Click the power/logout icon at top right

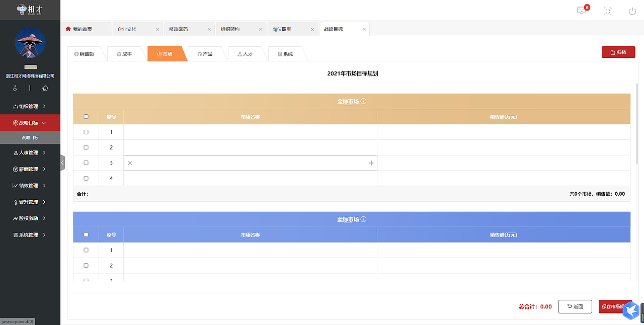pos(632,10)
